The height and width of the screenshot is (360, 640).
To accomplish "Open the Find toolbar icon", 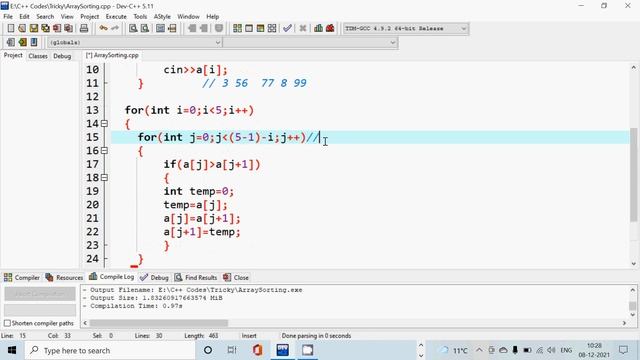I will 133,28.
